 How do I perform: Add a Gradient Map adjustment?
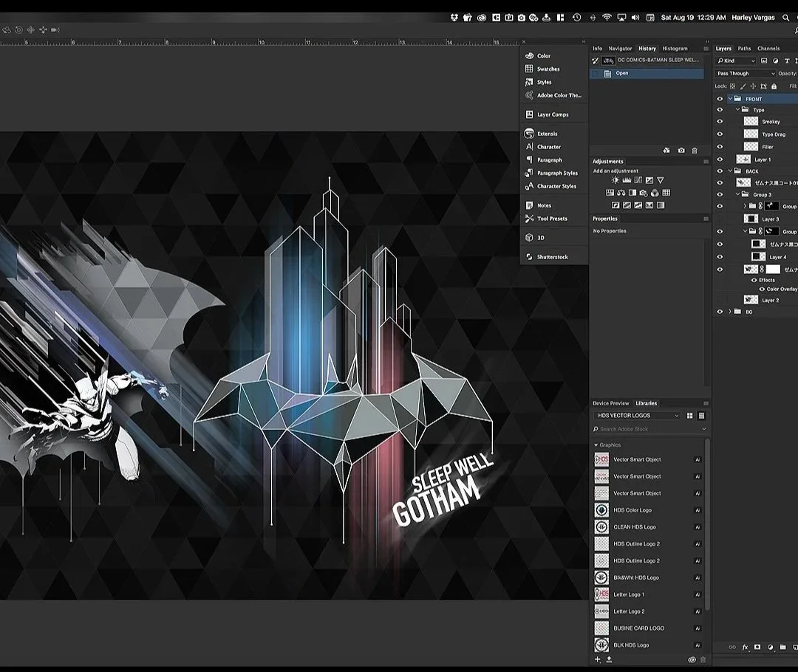pyautogui.click(x=661, y=205)
